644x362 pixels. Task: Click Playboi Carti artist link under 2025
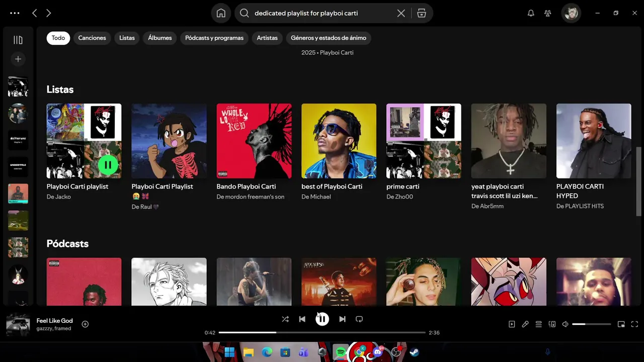(337, 52)
